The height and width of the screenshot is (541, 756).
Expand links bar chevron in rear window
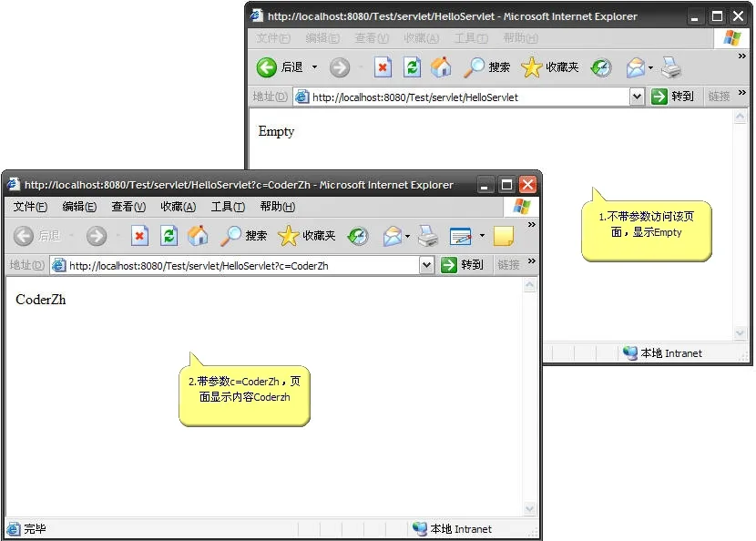[742, 92]
